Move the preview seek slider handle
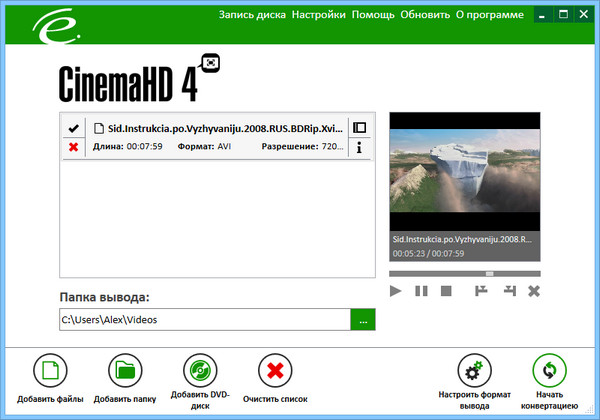This screenshot has width=600, height=420. [x=489, y=273]
